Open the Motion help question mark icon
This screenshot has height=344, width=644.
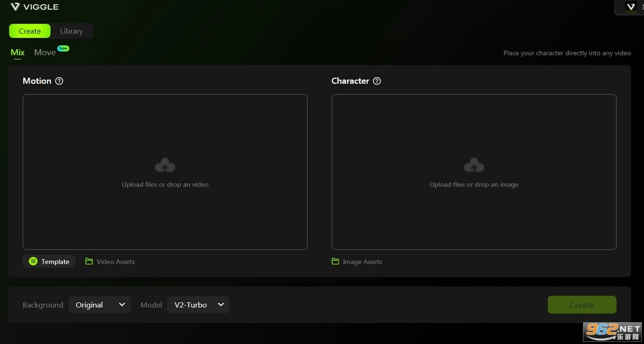pos(59,81)
